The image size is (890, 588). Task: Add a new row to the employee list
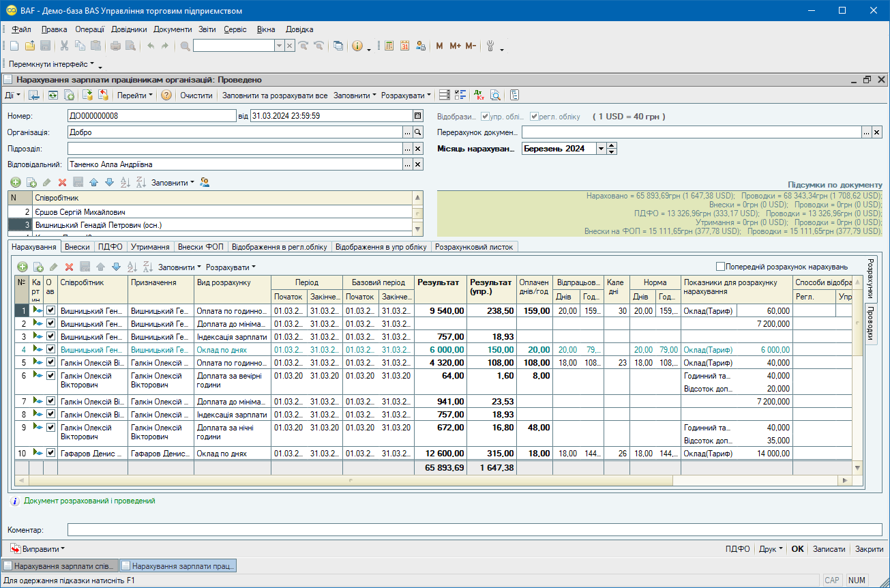16,182
